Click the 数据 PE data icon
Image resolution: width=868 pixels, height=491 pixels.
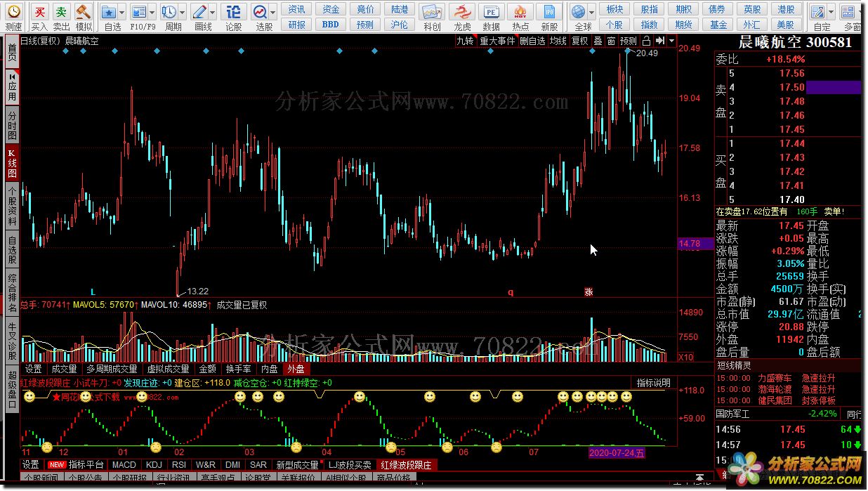(x=491, y=12)
